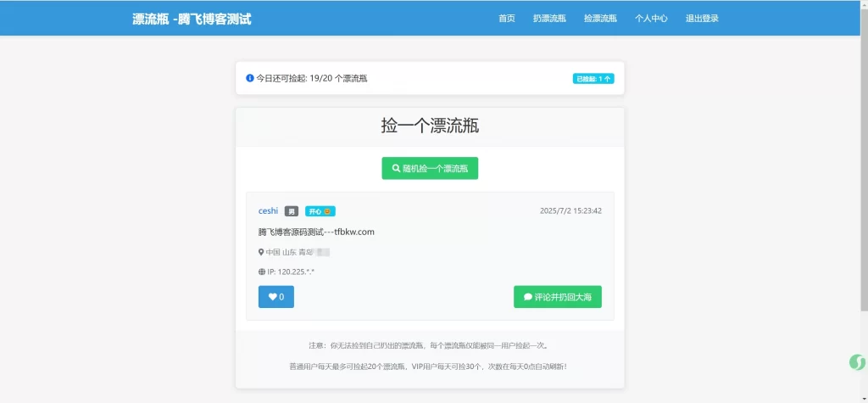
Task: Click the globe icon beside the IP address
Action: tap(262, 271)
